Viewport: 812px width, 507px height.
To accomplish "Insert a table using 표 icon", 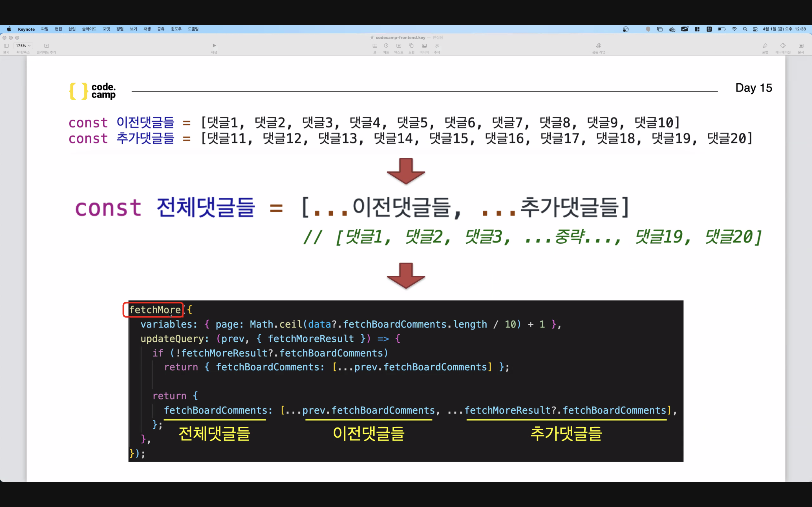I will 375,46.
